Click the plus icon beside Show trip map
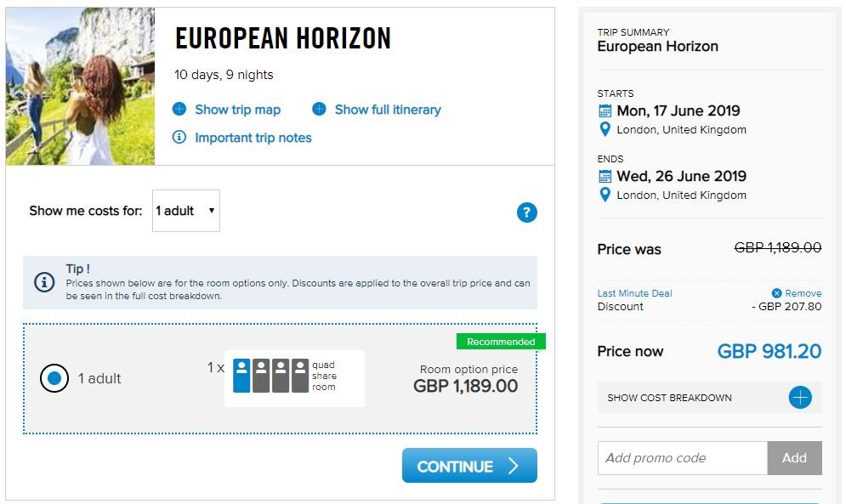Image resolution: width=846 pixels, height=504 pixels. (179, 109)
